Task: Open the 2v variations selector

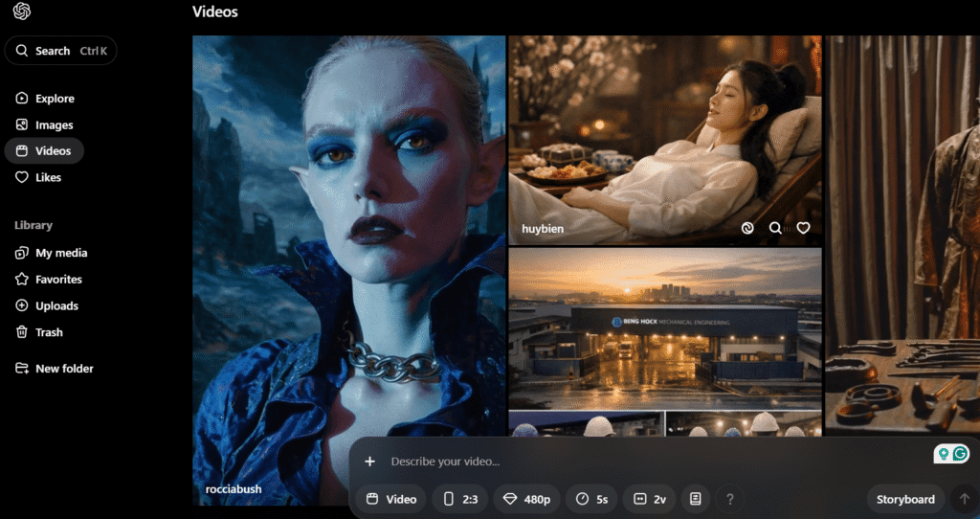Action: pyautogui.click(x=650, y=499)
